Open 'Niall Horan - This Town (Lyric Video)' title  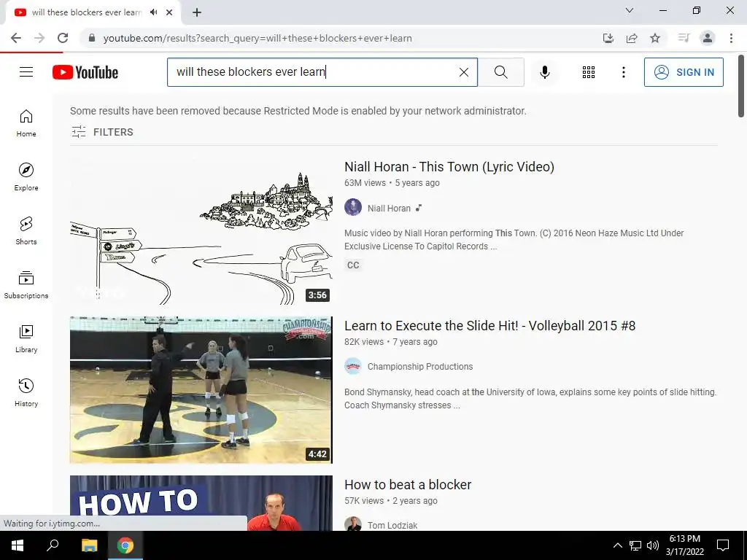tap(449, 167)
